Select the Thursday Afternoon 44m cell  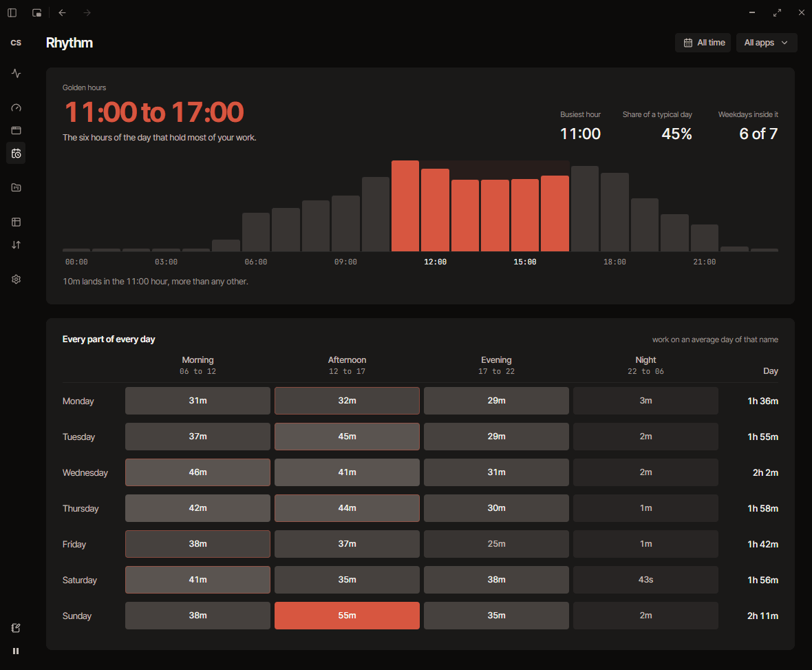[347, 507]
